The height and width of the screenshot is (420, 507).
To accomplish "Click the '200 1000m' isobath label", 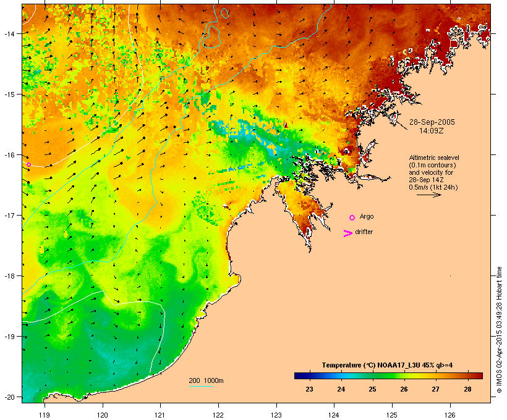I will 206,380.
